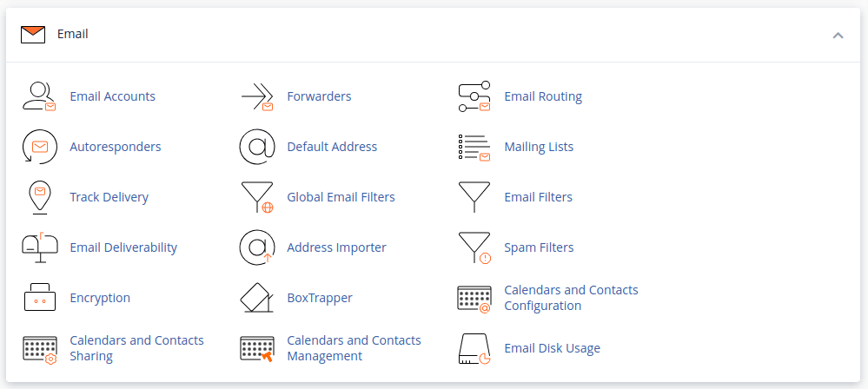Click the BoxTrapper icon
This screenshot has height=389, width=868.
pos(256,298)
